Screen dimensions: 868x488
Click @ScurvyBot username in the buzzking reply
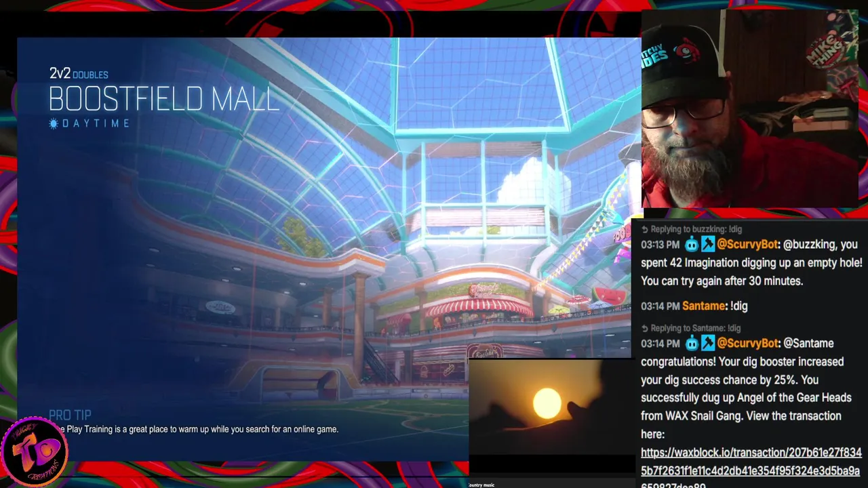(749, 245)
